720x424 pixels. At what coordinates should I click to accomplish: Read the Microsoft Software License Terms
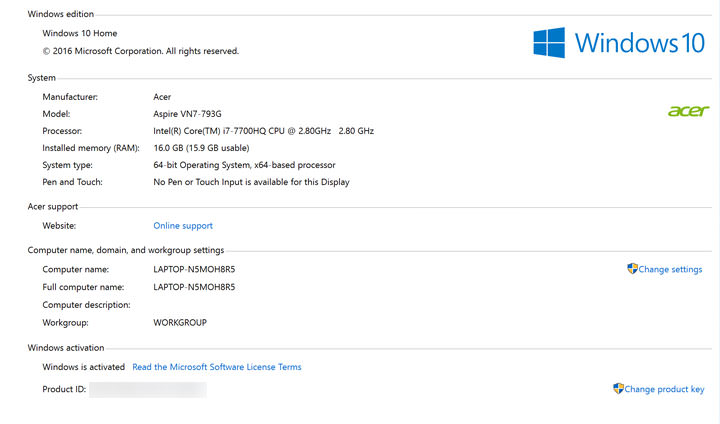[216, 367]
